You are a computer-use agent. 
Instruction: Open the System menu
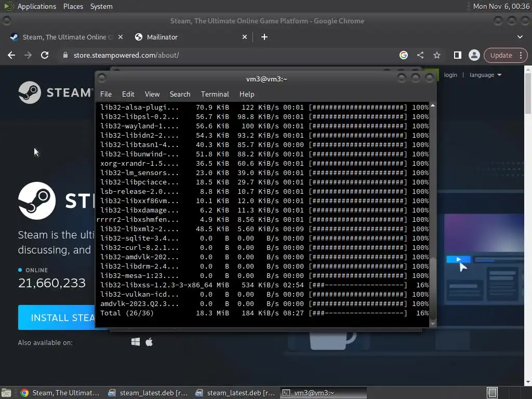101,6
